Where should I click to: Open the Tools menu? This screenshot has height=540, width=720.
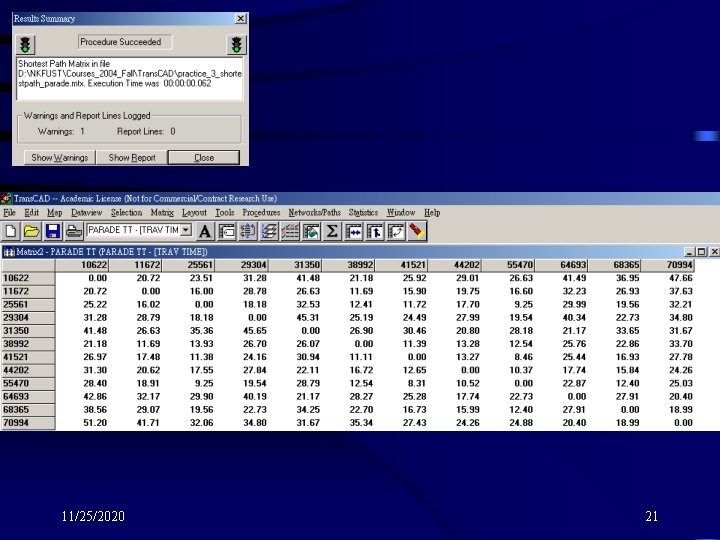[x=225, y=213]
